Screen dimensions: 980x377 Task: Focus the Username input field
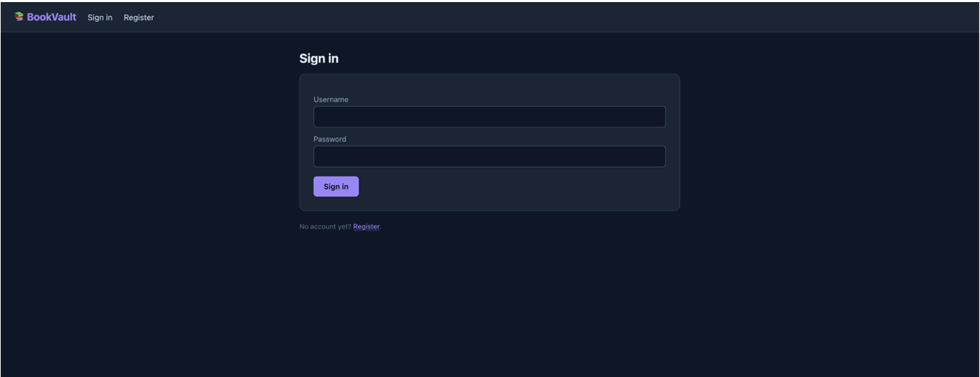[x=489, y=117]
